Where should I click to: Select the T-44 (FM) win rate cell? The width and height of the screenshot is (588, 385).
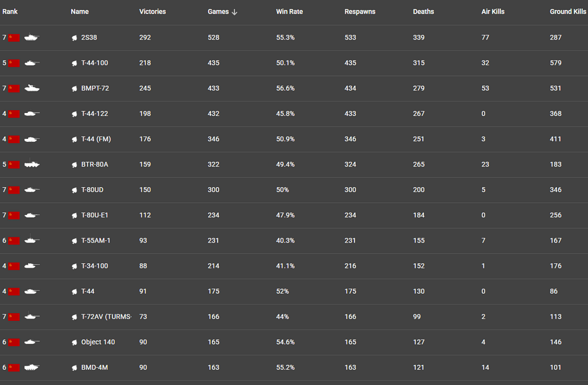(285, 139)
